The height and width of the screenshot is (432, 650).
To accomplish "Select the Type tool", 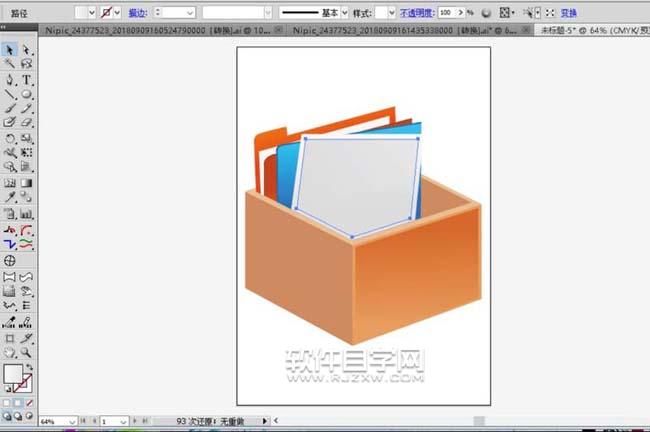I will pyautogui.click(x=27, y=80).
